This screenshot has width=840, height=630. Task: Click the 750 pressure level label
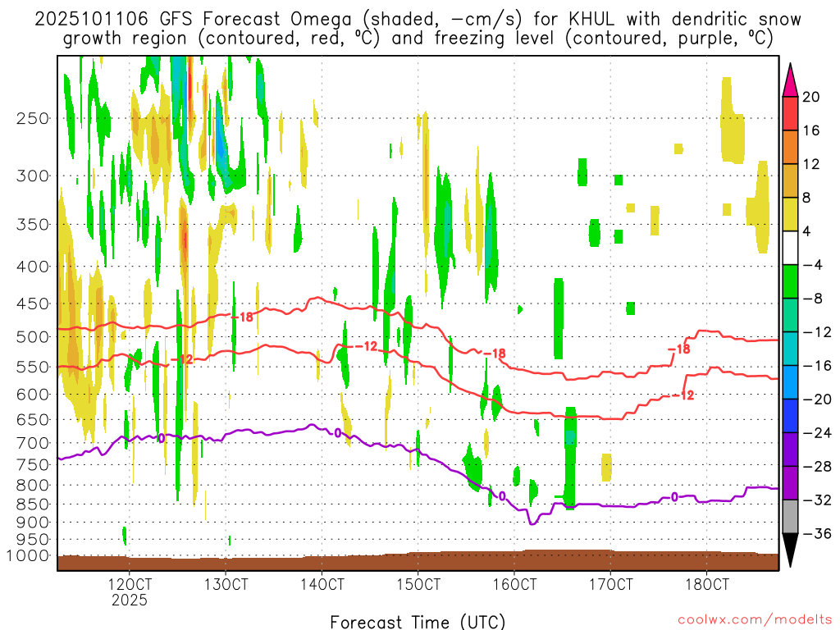coord(33,465)
